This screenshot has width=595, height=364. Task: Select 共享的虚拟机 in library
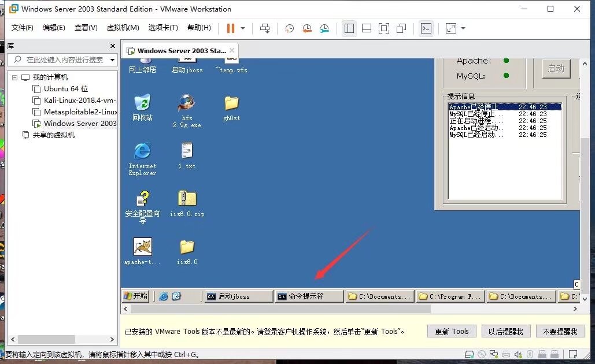49,135
